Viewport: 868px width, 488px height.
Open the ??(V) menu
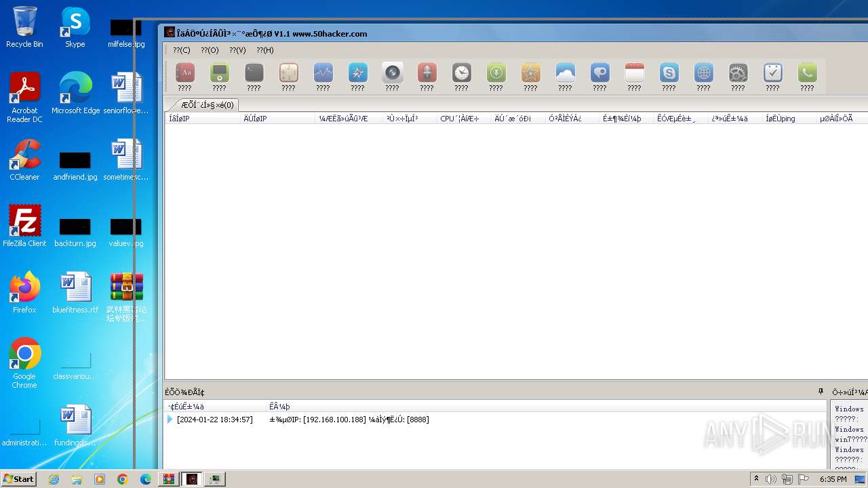[237, 50]
